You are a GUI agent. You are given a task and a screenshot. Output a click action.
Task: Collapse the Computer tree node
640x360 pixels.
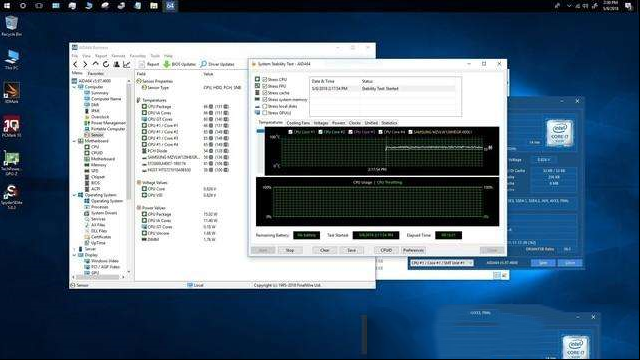74,87
